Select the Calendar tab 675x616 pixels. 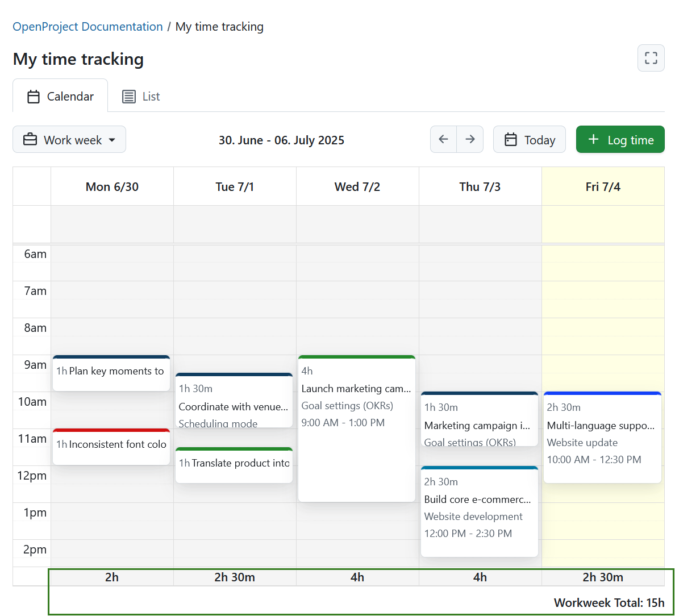click(60, 96)
